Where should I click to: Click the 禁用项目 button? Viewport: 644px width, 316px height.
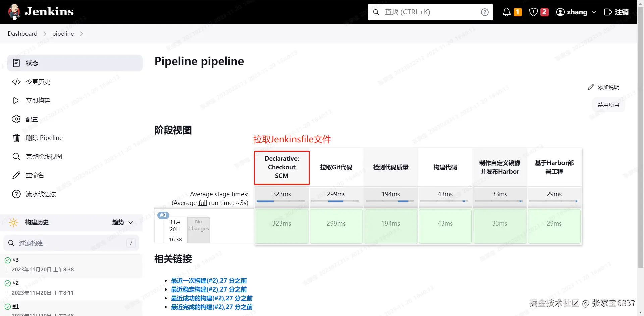click(x=608, y=105)
